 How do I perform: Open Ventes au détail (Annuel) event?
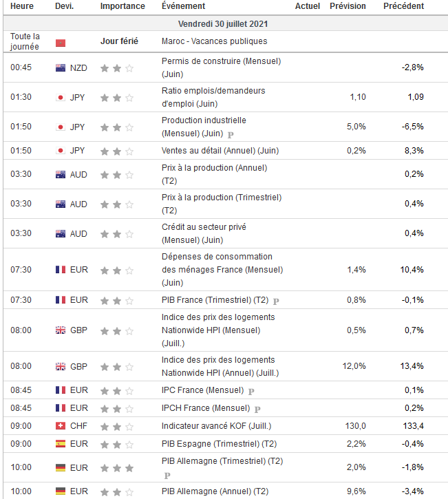click(220, 151)
